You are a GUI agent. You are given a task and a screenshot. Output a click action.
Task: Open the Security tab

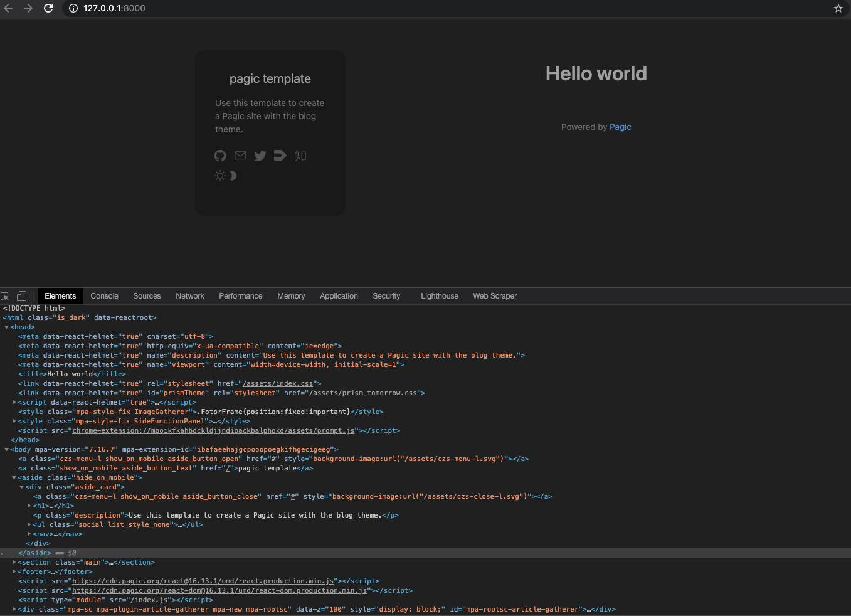(x=386, y=296)
